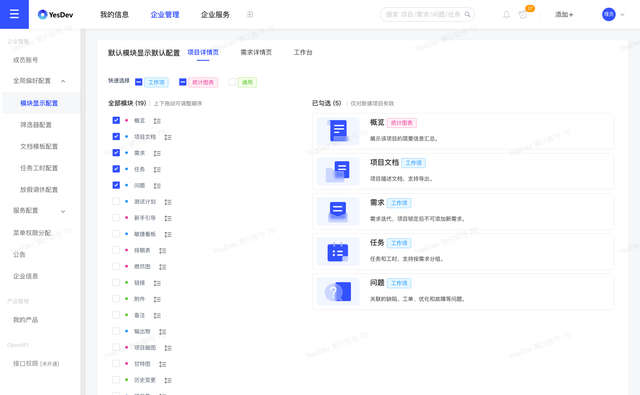Click the 任务 card calendar icon
This screenshot has height=395, width=640.
(x=338, y=251)
